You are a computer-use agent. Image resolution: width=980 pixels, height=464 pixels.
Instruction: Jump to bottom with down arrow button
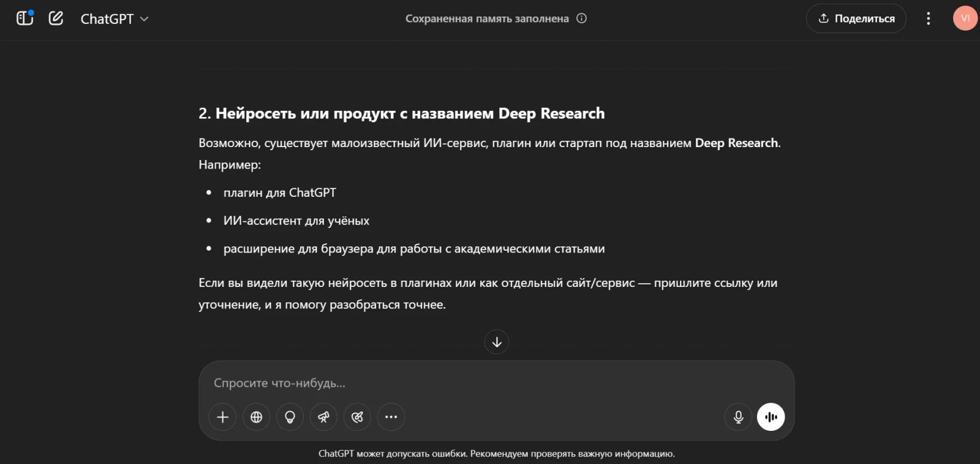tap(497, 342)
